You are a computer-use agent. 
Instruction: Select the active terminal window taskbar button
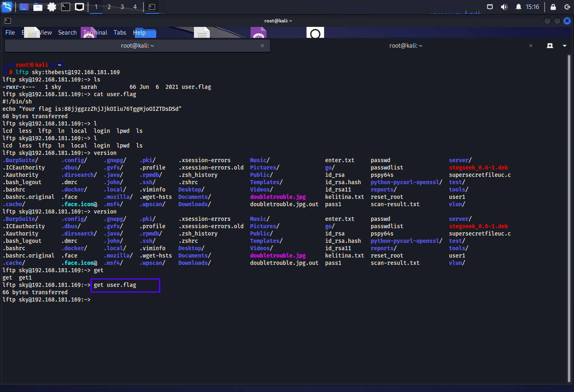click(x=152, y=7)
